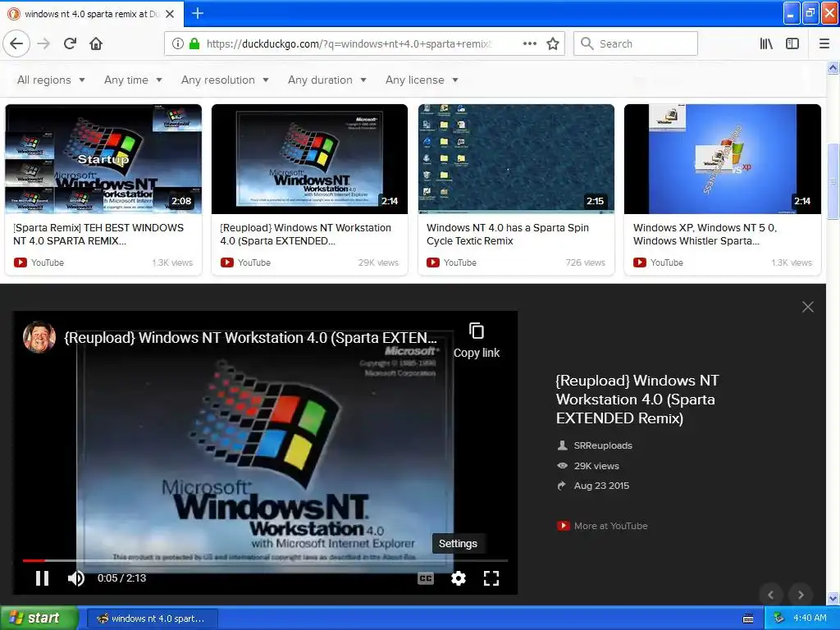Seek on the video progress bar
The height and width of the screenshot is (630, 840).
tap(265, 560)
